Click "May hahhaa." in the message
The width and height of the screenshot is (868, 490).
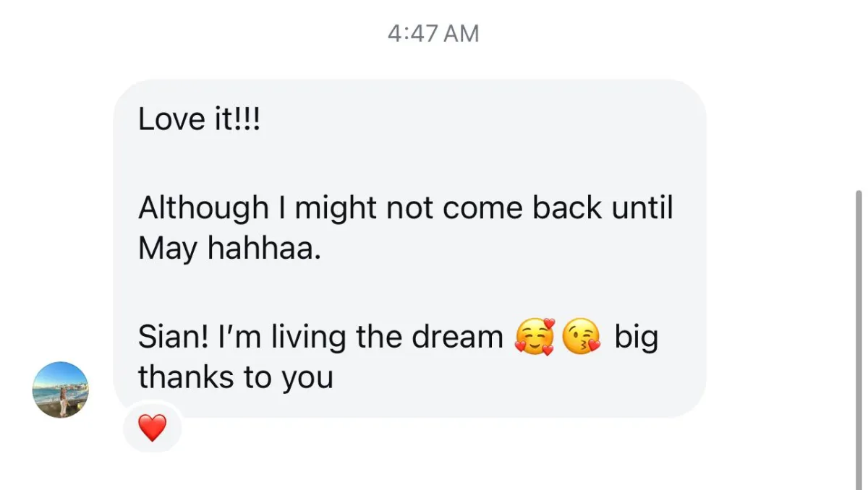[x=229, y=249]
